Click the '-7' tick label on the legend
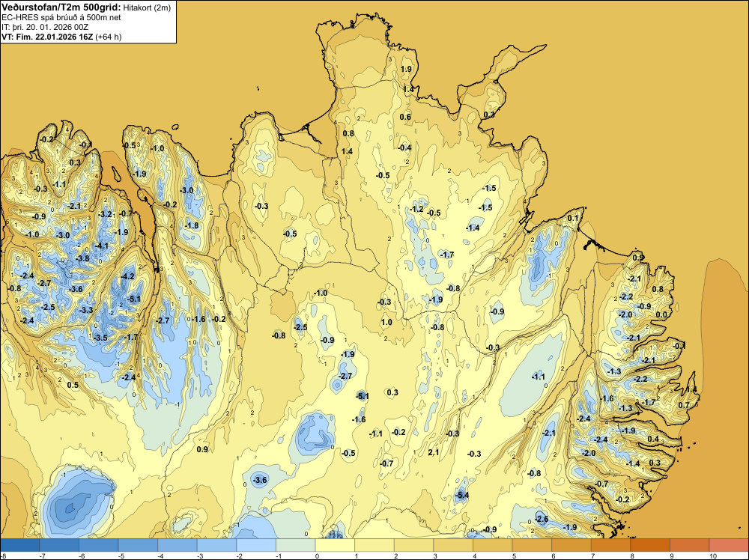 point(42,556)
